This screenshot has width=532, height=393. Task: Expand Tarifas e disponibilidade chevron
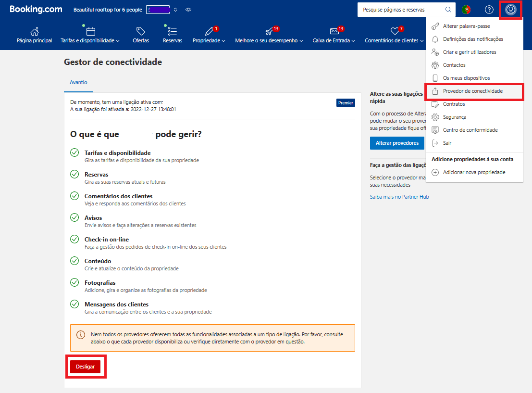118,41
